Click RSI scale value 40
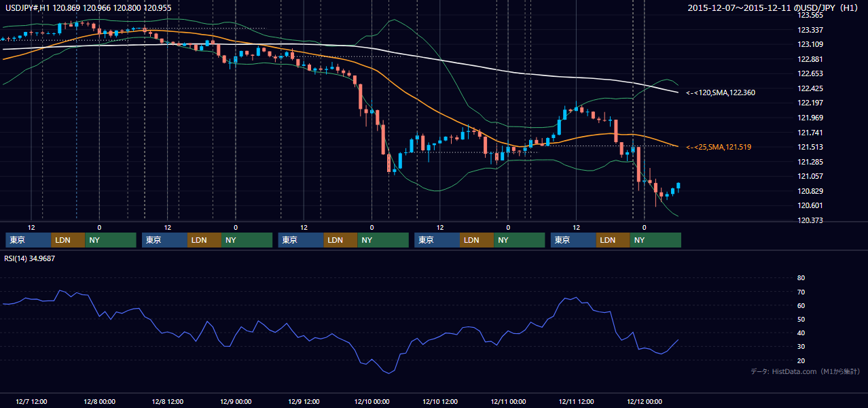The height and width of the screenshot is (408, 868). (x=801, y=333)
